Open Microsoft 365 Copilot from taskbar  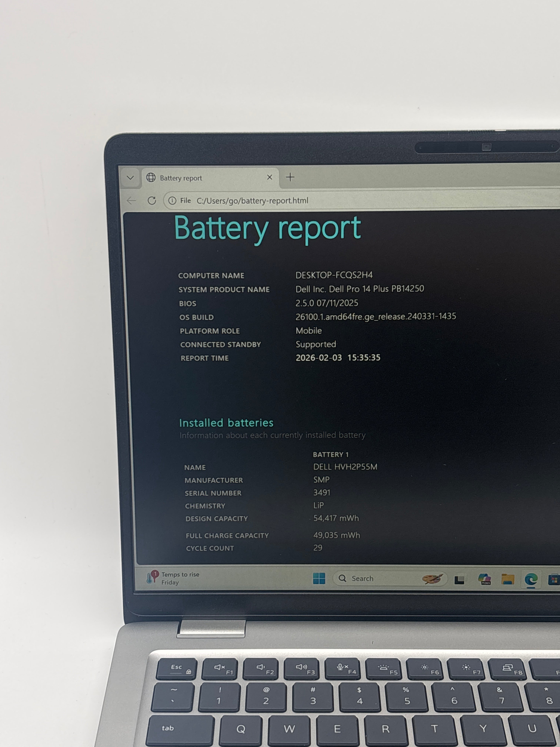(x=484, y=579)
